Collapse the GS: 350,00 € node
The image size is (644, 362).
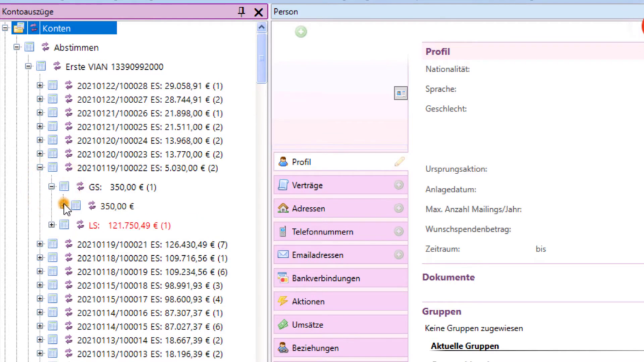coord(52,187)
